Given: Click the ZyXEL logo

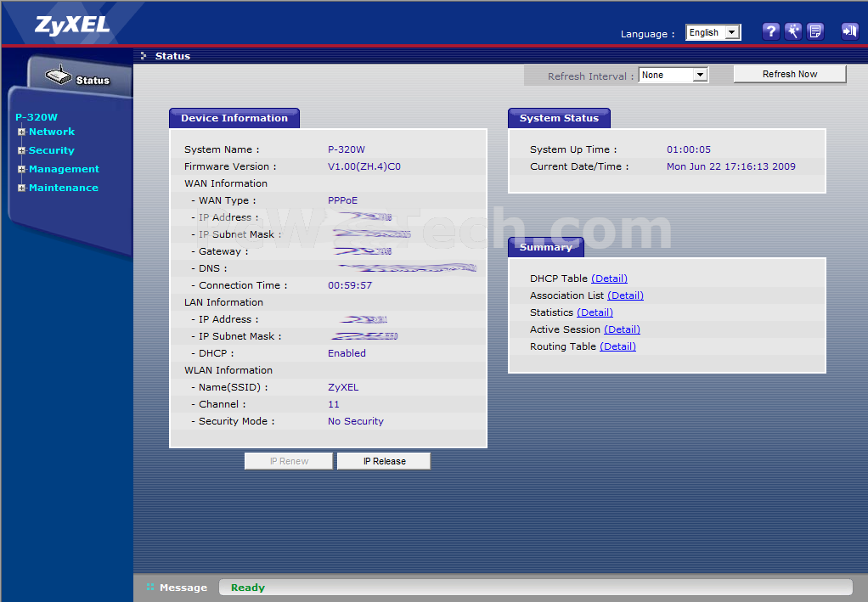Looking at the screenshot, I should (72, 25).
